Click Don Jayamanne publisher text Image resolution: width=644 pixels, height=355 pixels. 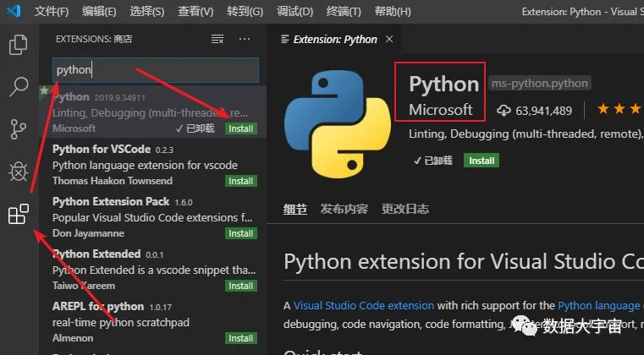point(88,233)
